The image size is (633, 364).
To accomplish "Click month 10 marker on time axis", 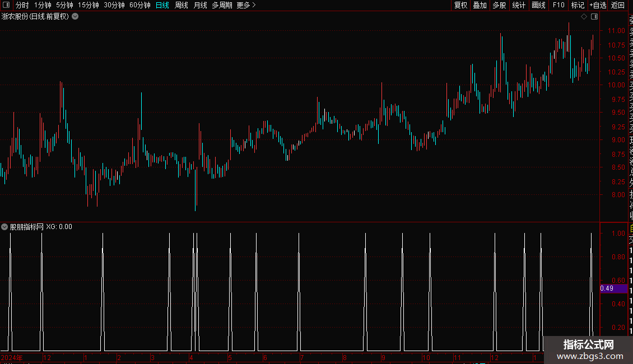I will (426, 357).
